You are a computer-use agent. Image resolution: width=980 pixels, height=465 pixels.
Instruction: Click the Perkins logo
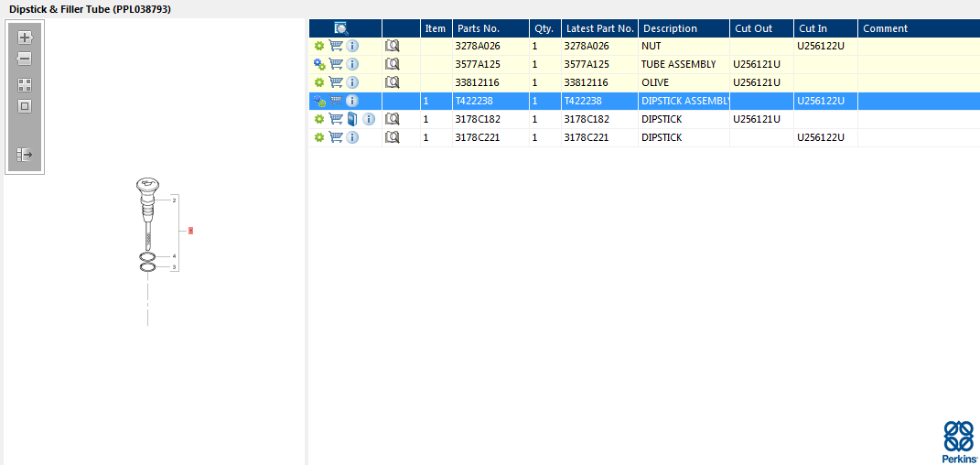click(958, 441)
